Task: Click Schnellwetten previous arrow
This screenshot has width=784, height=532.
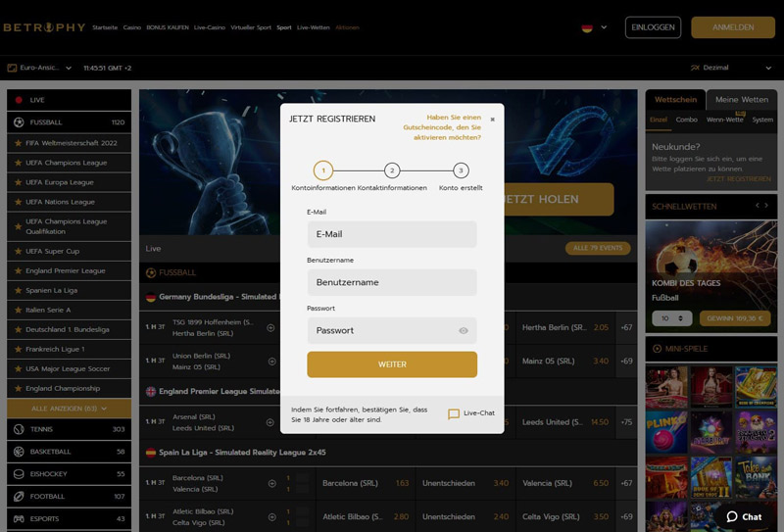Action: (757, 206)
